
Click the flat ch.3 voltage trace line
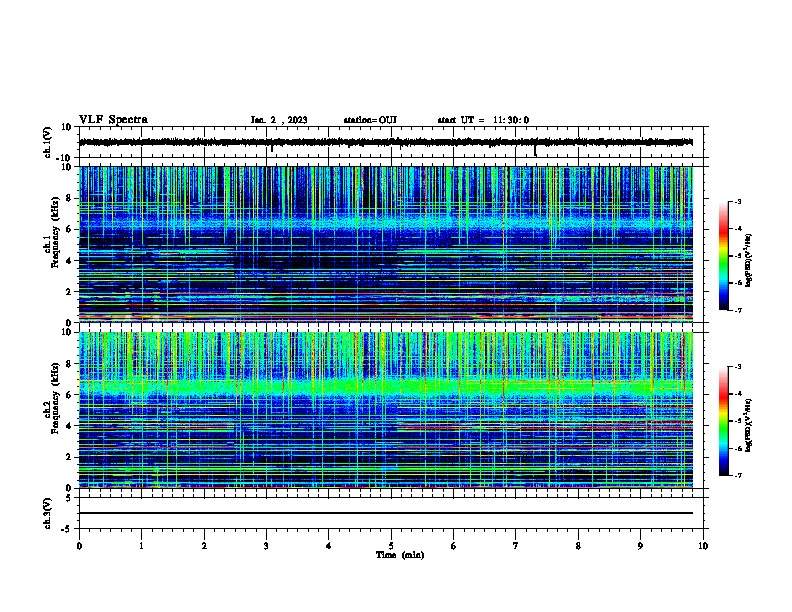coord(385,513)
